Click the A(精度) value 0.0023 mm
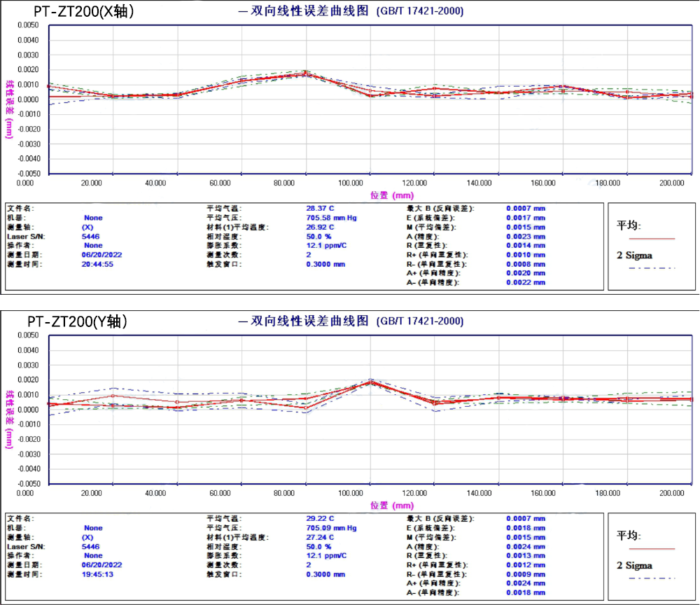The image size is (700, 605). pos(525,237)
